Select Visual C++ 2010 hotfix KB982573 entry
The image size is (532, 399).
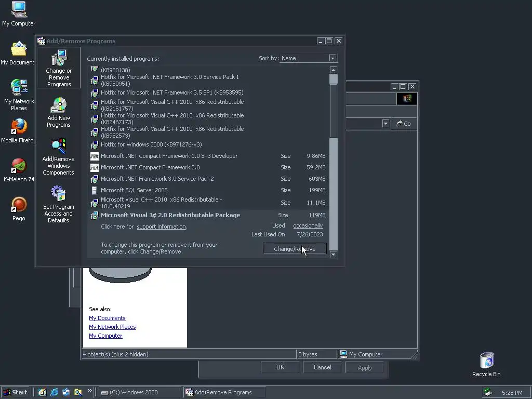tap(208, 132)
